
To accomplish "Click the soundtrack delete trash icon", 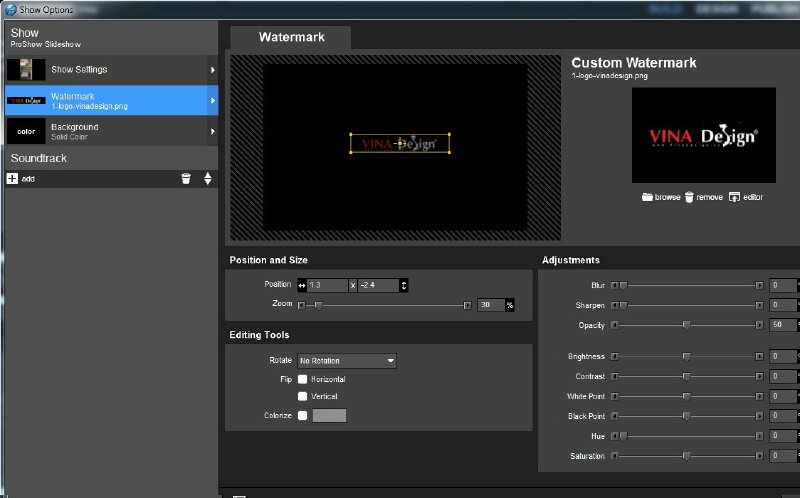I will (186, 178).
